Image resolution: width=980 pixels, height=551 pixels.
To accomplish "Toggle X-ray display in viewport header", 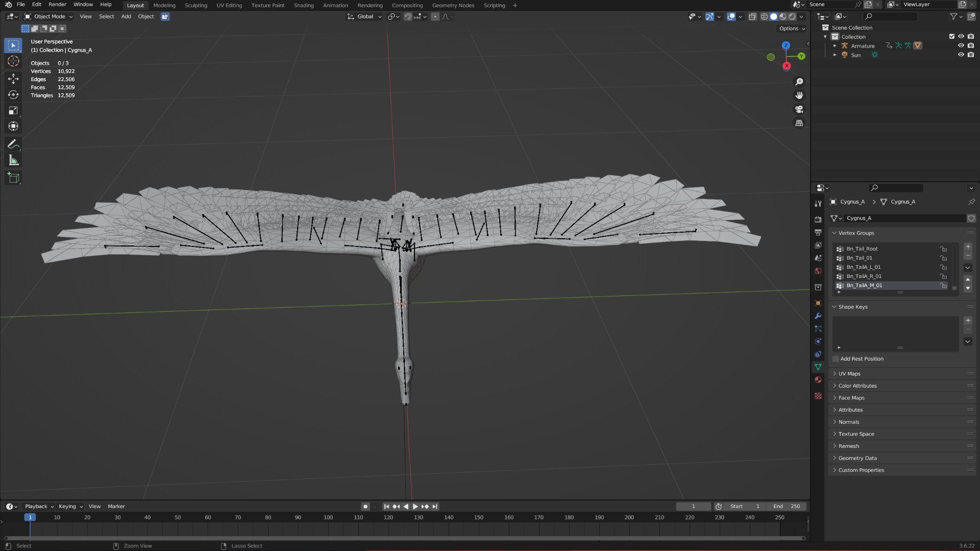I will (x=752, y=16).
